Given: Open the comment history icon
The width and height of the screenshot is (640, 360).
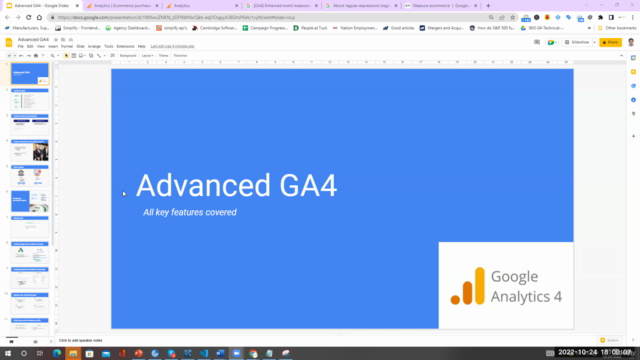Looking at the screenshot, I should (537, 42).
